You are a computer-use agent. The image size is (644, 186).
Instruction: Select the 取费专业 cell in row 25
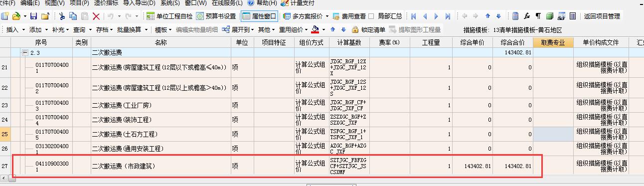click(553, 134)
